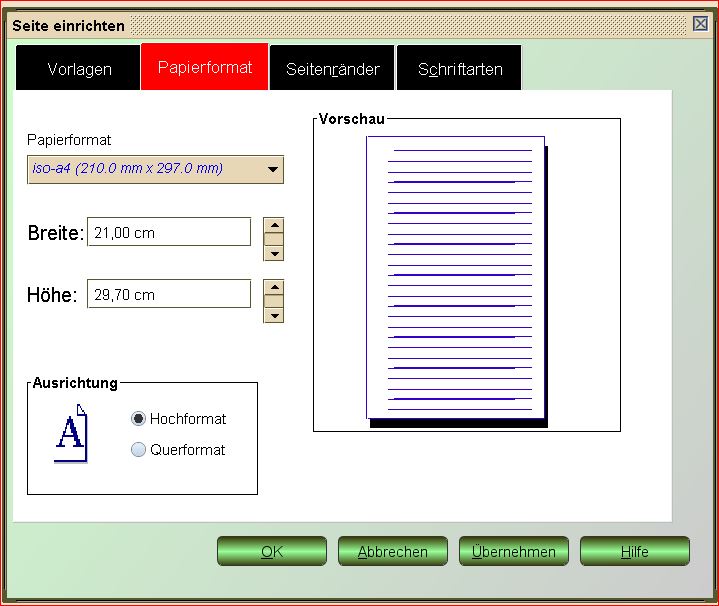Click the Abbrechen button

393,551
